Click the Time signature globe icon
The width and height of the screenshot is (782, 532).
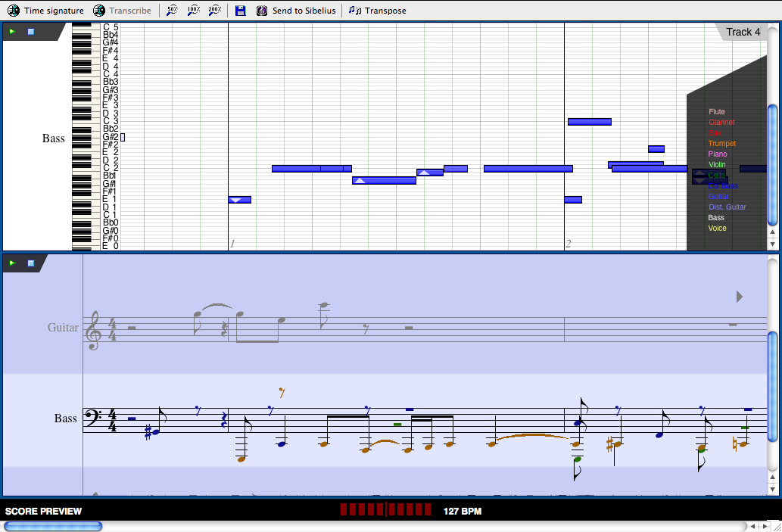(x=14, y=11)
